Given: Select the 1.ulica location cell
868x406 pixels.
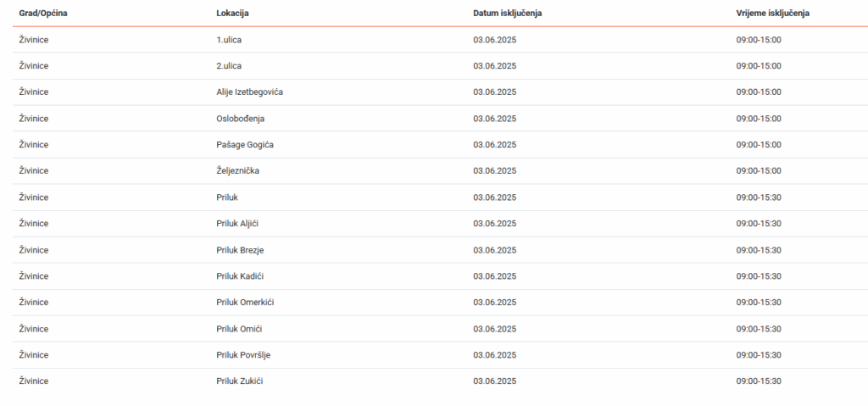Looking at the screenshot, I should (230, 40).
